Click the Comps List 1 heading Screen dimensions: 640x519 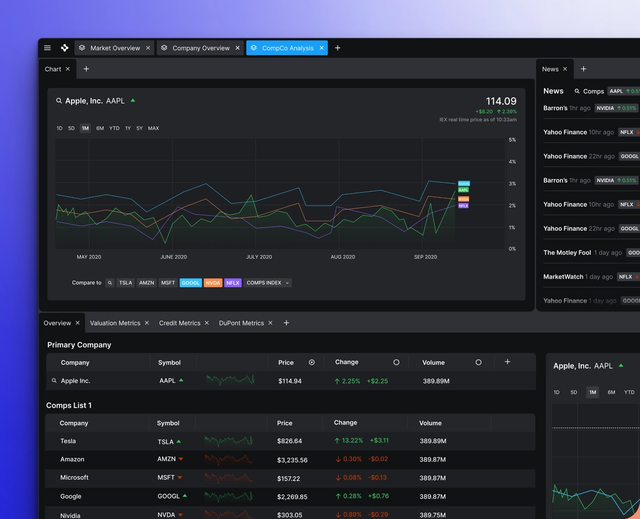69,405
